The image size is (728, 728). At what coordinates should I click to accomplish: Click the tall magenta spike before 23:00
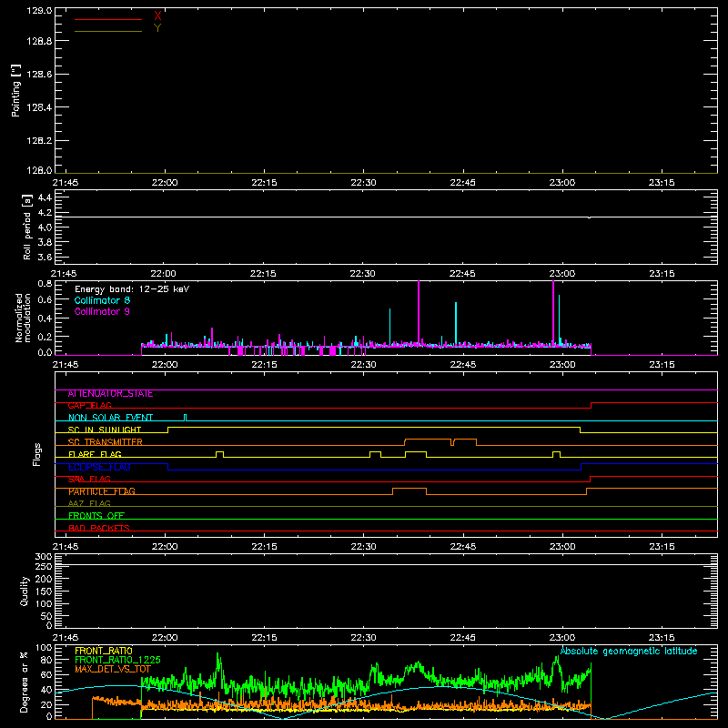point(553,312)
